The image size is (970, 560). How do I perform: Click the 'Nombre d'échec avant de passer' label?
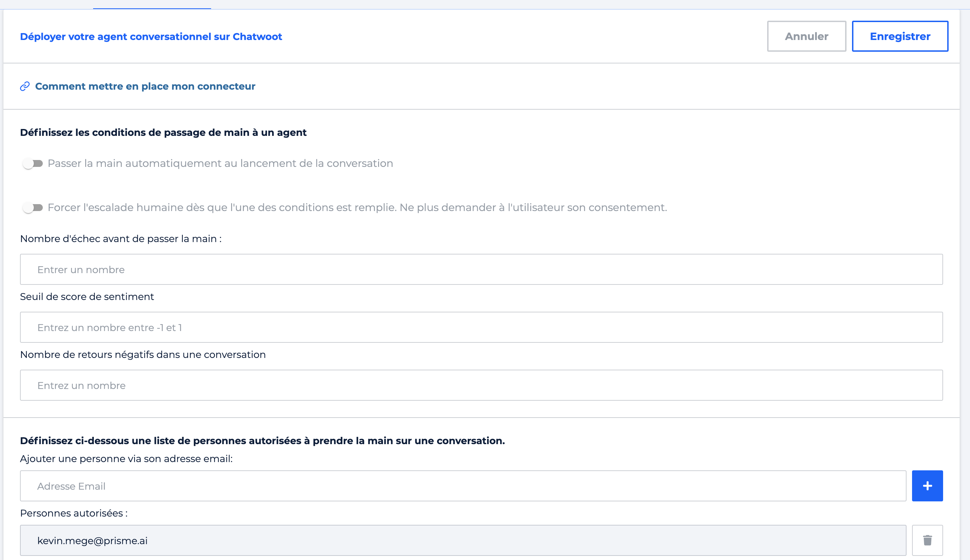pyautogui.click(x=121, y=239)
